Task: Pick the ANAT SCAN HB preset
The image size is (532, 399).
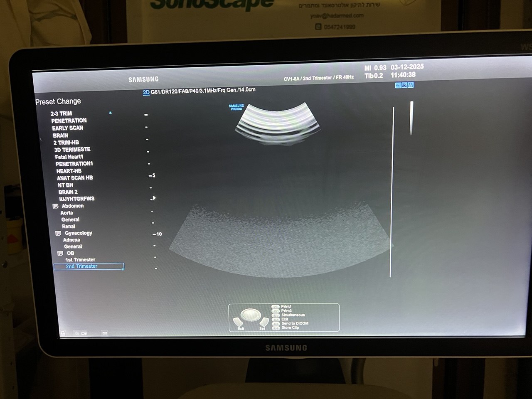Action: (75, 178)
